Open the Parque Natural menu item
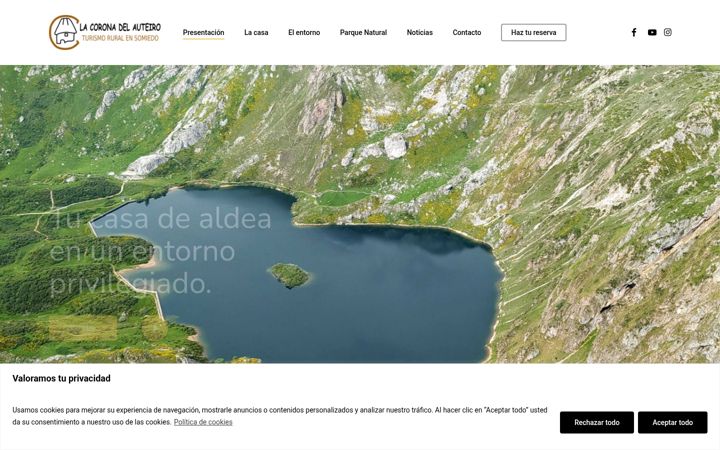The width and height of the screenshot is (720, 450). tap(363, 33)
